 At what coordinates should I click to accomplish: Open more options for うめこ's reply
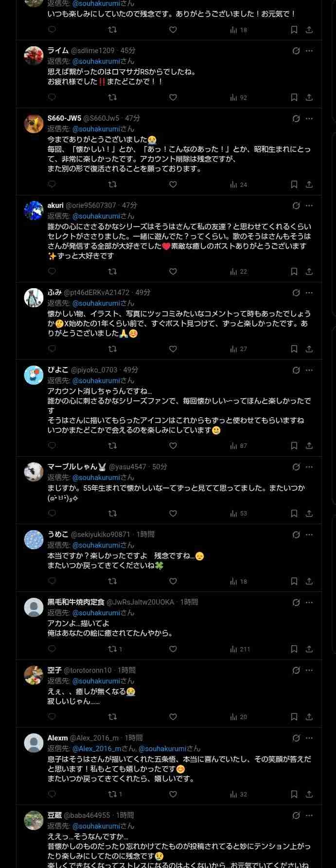pyautogui.click(x=309, y=535)
